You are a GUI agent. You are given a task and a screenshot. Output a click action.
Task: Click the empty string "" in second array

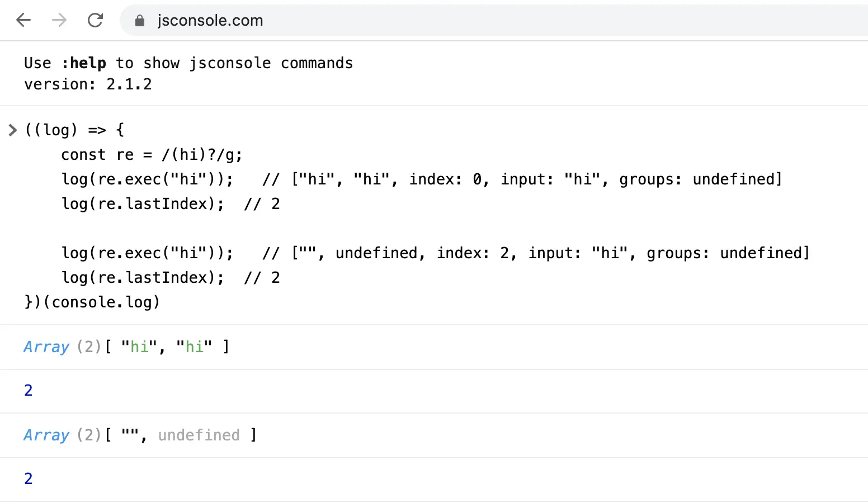tap(130, 435)
